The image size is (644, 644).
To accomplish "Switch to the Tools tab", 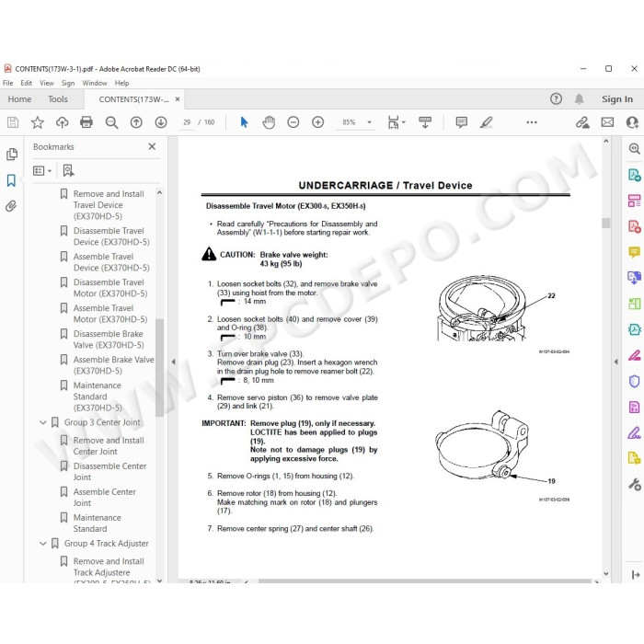I will [x=58, y=99].
